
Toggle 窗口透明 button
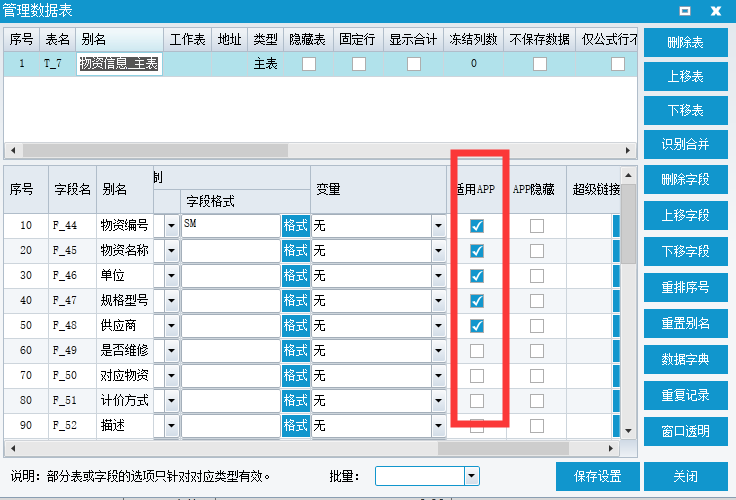[x=685, y=431]
